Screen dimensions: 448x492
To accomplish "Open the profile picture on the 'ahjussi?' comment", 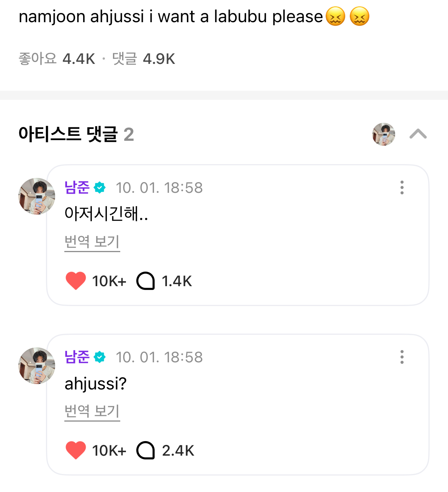I will [37, 366].
